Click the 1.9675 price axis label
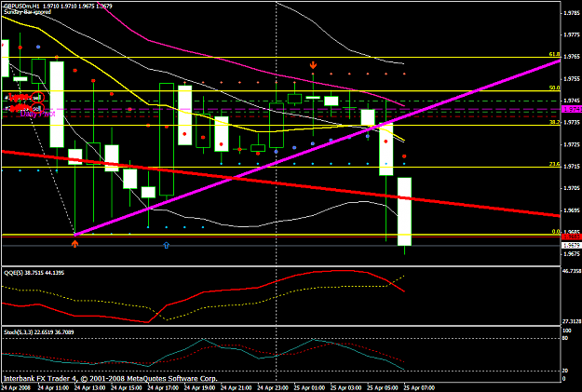The width and height of the screenshot is (582, 392). [x=572, y=254]
